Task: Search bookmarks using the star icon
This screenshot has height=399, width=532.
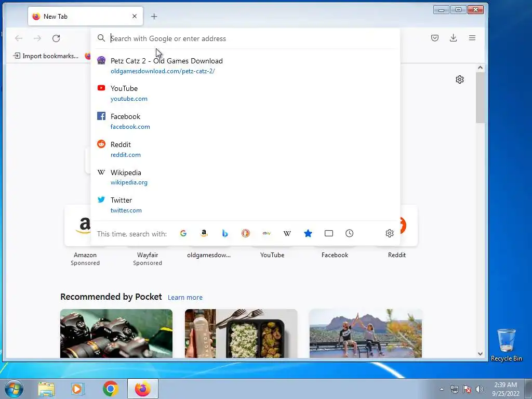Action: [x=308, y=233]
